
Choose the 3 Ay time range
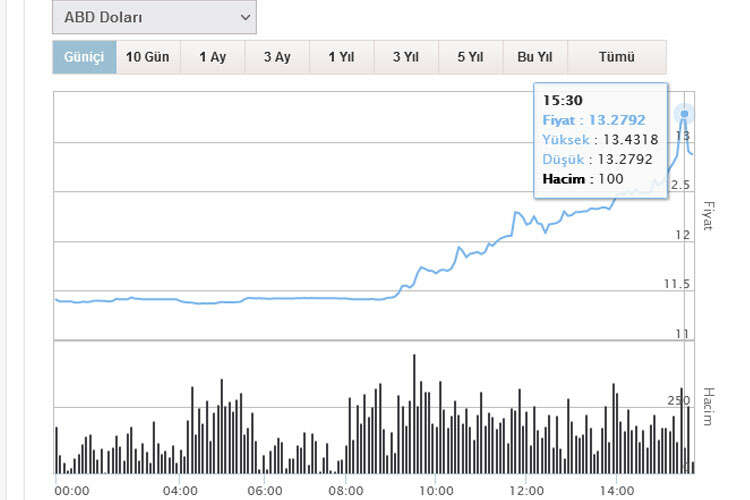pyautogui.click(x=277, y=57)
